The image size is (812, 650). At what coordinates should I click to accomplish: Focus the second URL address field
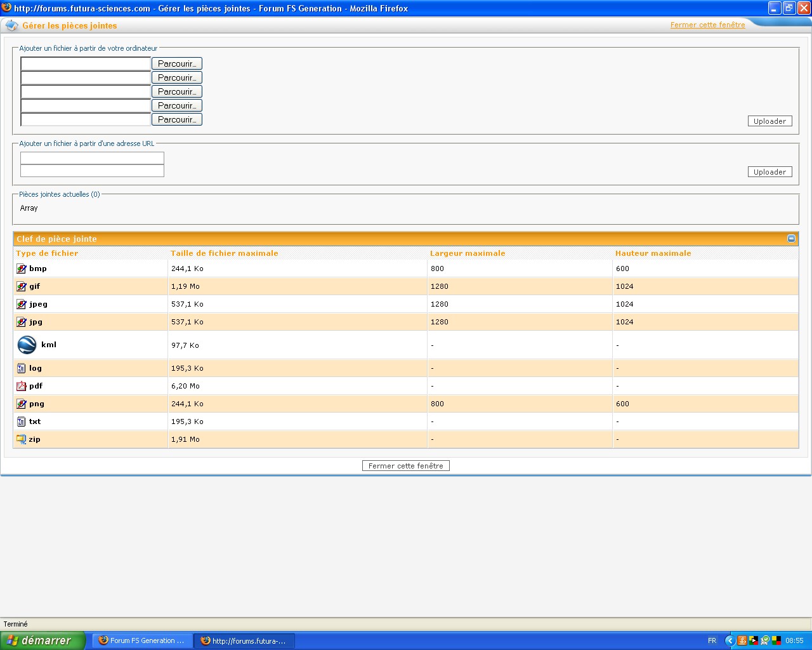92,171
